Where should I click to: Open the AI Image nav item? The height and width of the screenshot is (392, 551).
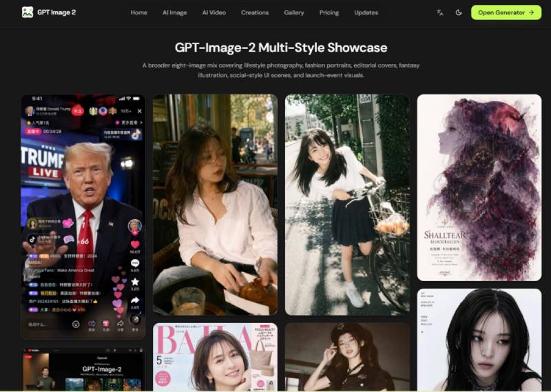[175, 12]
